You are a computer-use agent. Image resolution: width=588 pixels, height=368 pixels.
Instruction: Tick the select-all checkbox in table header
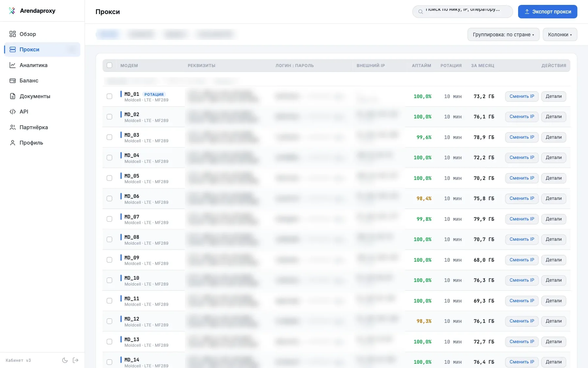[109, 65]
